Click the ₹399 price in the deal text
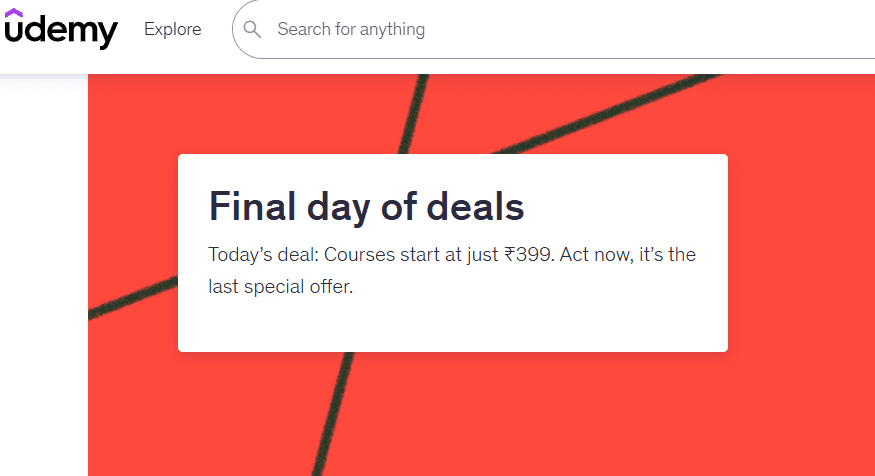This screenshot has width=875, height=476. click(x=528, y=254)
